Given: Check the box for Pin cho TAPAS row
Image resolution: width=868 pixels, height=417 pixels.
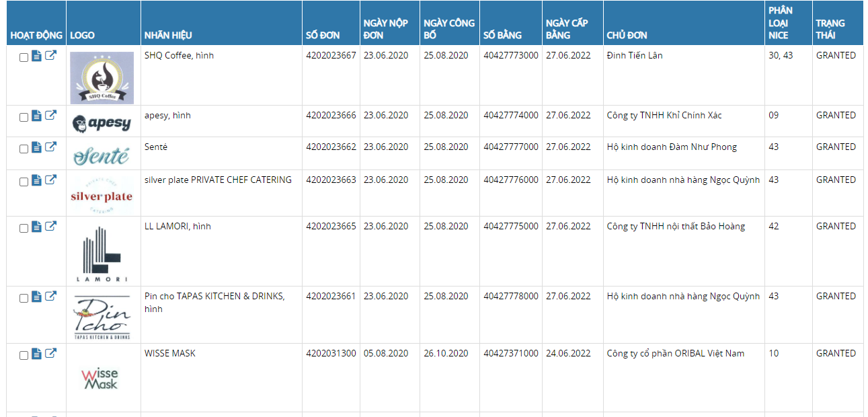Looking at the screenshot, I should click(24, 299).
